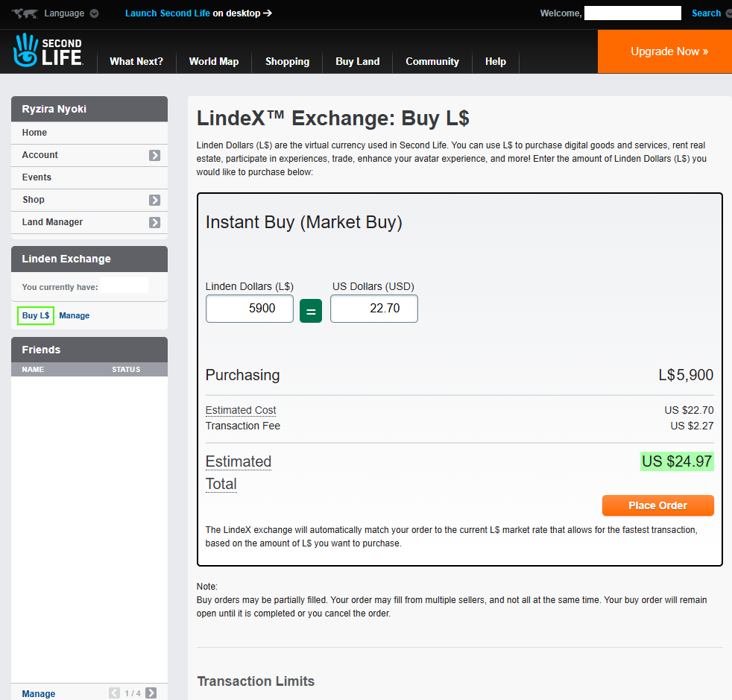
Task: Click the NAME column header in Friends
Action: (33, 369)
